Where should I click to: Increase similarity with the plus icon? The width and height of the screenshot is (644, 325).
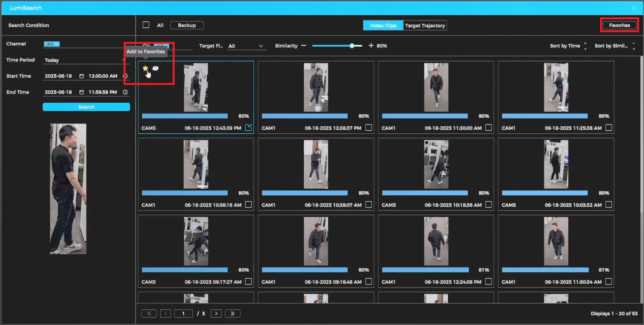point(371,46)
